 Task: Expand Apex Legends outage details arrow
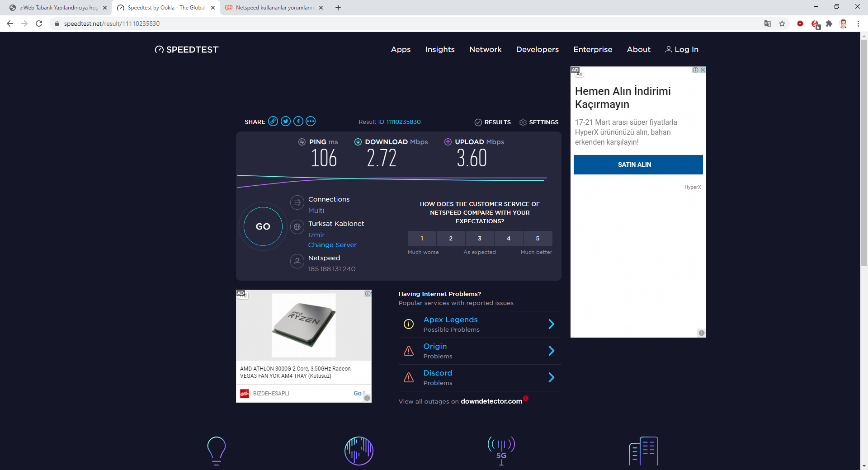point(551,324)
